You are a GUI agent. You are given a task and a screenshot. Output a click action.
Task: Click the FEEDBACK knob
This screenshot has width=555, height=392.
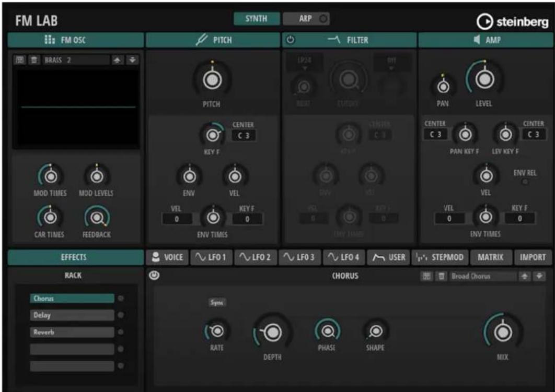(97, 217)
